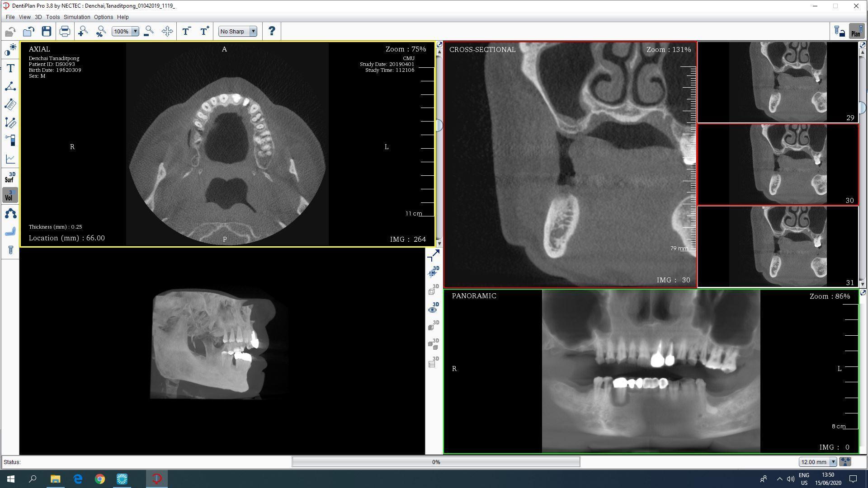Click the zoom percent magnifier icon
Image resolution: width=868 pixels, height=488 pixels.
point(101,31)
